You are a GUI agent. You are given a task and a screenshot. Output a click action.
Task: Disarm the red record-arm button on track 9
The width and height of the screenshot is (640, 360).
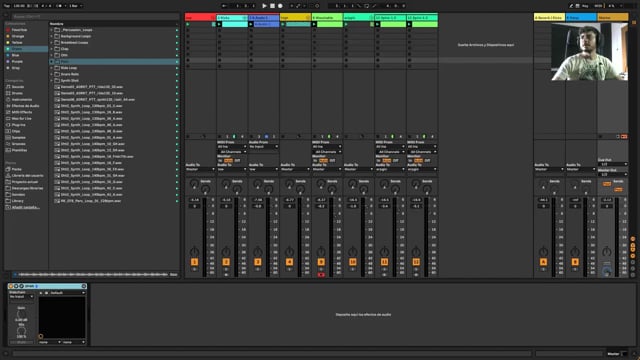point(321,275)
